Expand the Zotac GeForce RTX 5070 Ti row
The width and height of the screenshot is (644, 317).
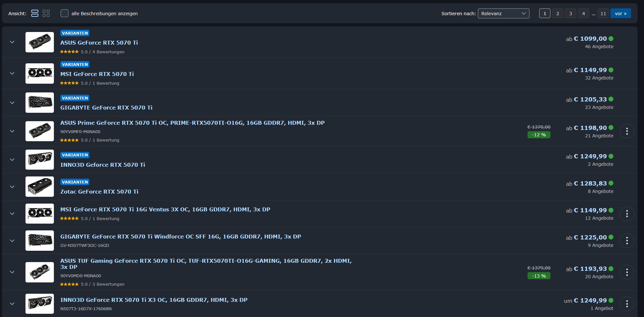(12, 187)
